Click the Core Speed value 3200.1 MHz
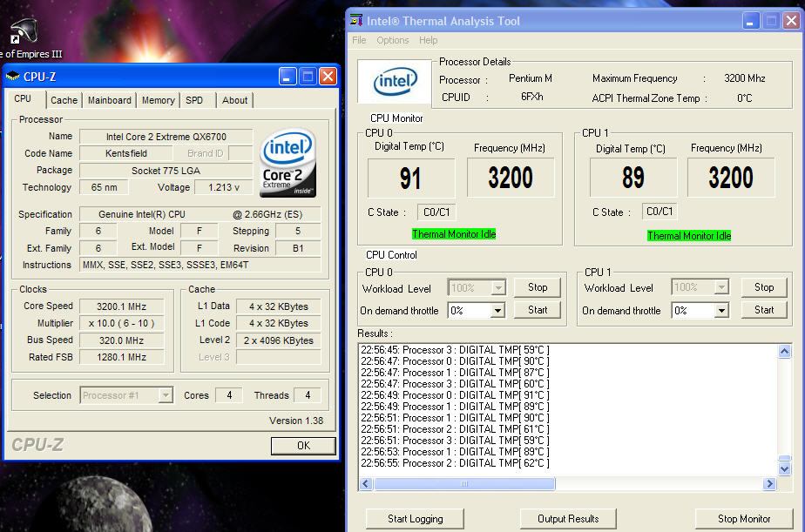This screenshot has width=805, height=532. (x=122, y=306)
